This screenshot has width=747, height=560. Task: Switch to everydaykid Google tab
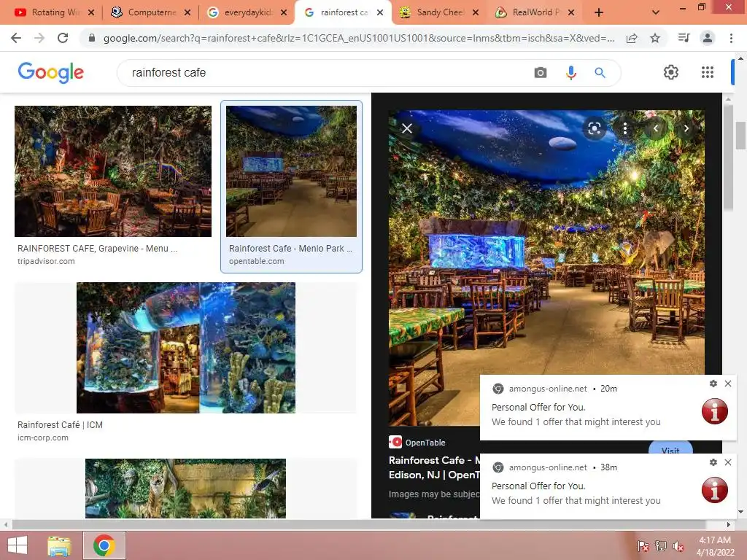click(247, 12)
